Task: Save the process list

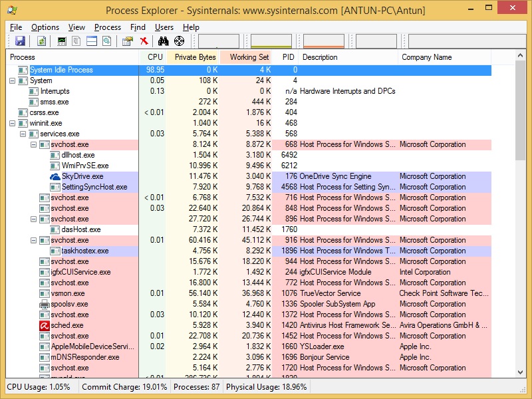Action: pyautogui.click(x=21, y=41)
